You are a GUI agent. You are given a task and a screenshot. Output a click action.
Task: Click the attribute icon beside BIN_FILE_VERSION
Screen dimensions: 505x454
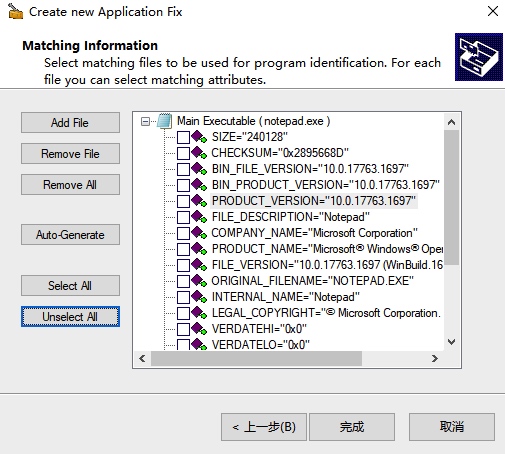pos(199,169)
